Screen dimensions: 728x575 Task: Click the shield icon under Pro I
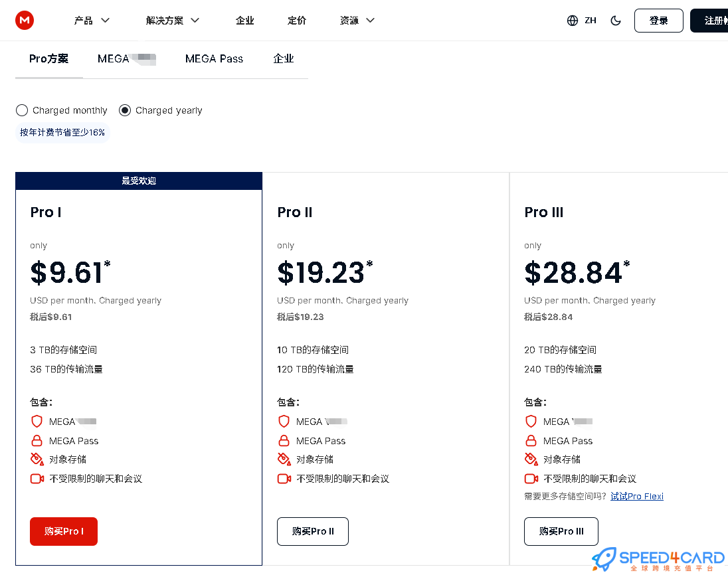(37, 422)
